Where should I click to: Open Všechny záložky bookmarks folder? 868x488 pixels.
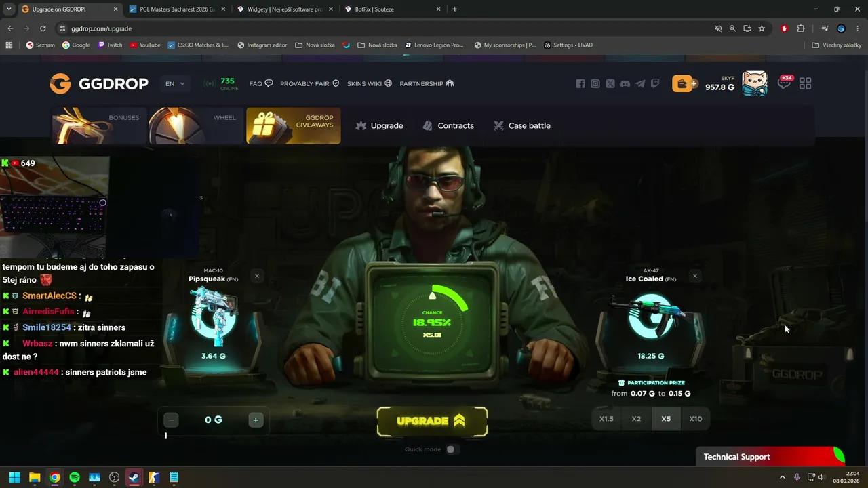[x=837, y=45]
